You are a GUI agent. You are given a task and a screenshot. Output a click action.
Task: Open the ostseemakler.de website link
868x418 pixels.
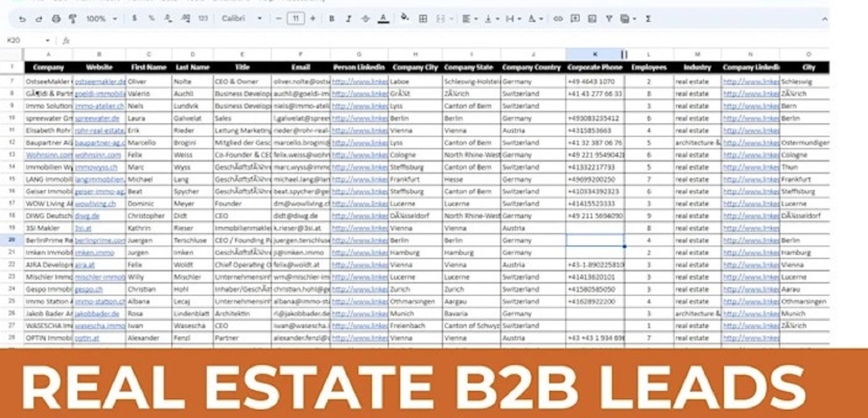99,81
